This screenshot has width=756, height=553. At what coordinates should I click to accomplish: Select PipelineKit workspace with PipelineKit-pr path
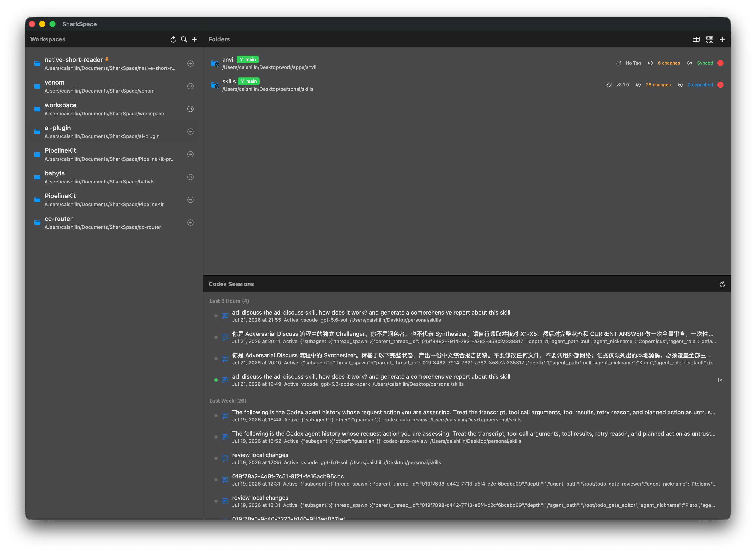point(114,154)
